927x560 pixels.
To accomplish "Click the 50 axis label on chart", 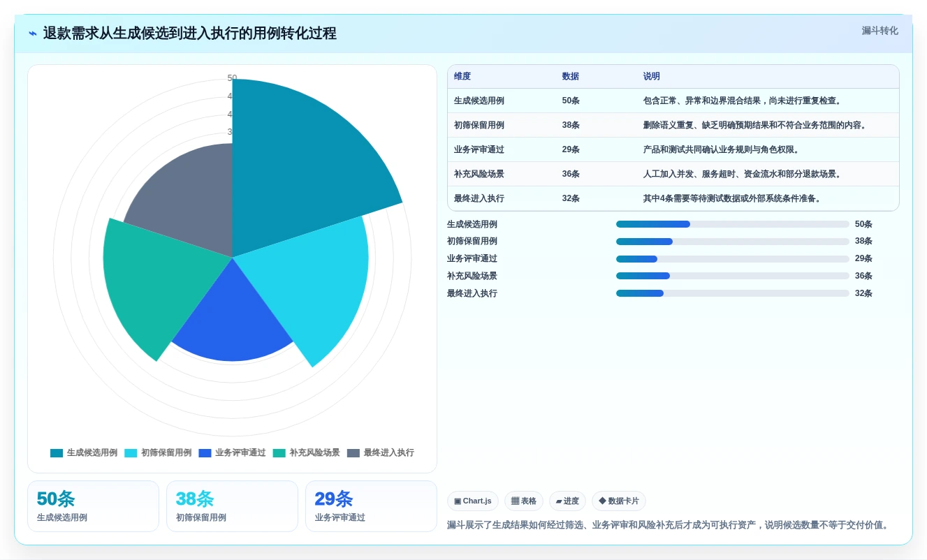I will click(232, 78).
